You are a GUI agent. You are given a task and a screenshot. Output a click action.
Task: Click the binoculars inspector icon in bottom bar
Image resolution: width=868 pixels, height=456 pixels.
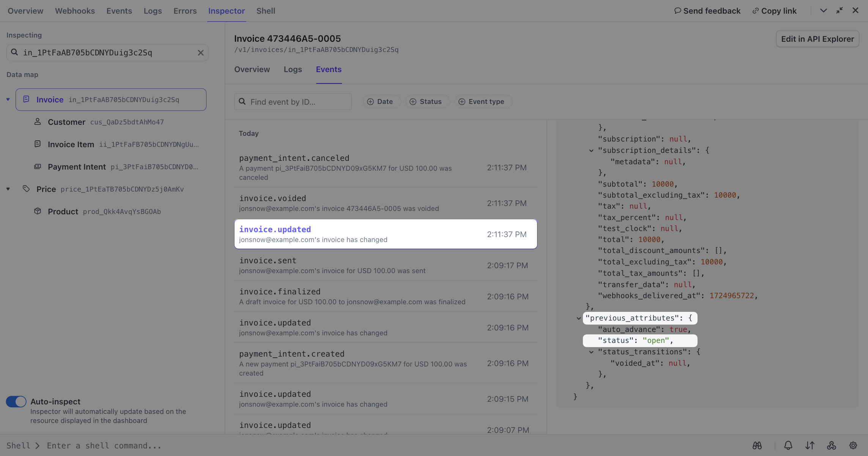point(757,445)
